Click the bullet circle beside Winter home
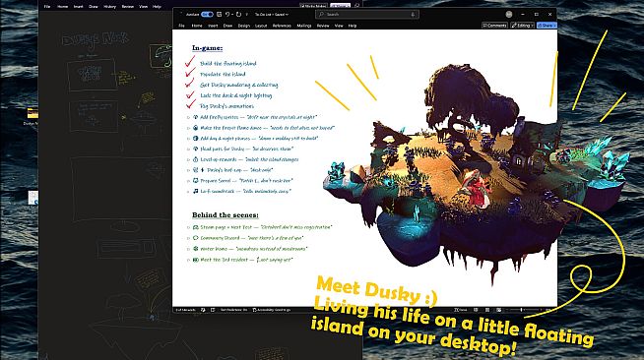This screenshot has width=644, height=360. [x=188, y=249]
